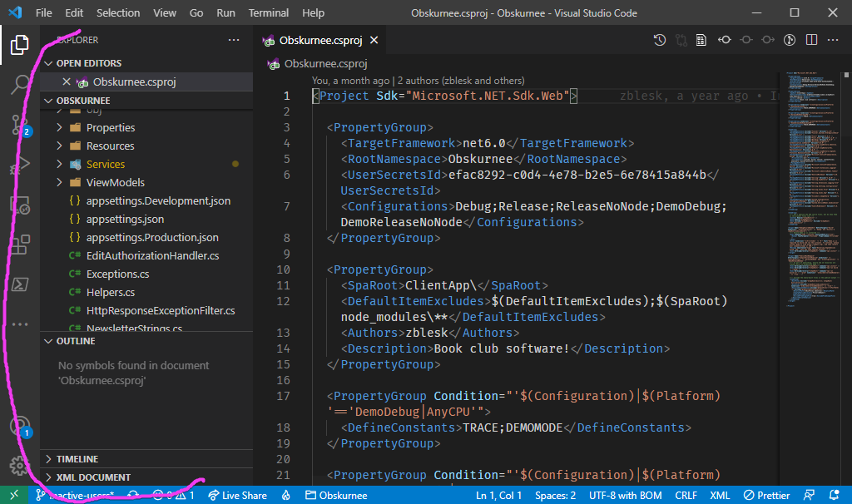Show additional views via activity bar ellipsis
This screenshot has width=852, height=504.
(20, 324)
